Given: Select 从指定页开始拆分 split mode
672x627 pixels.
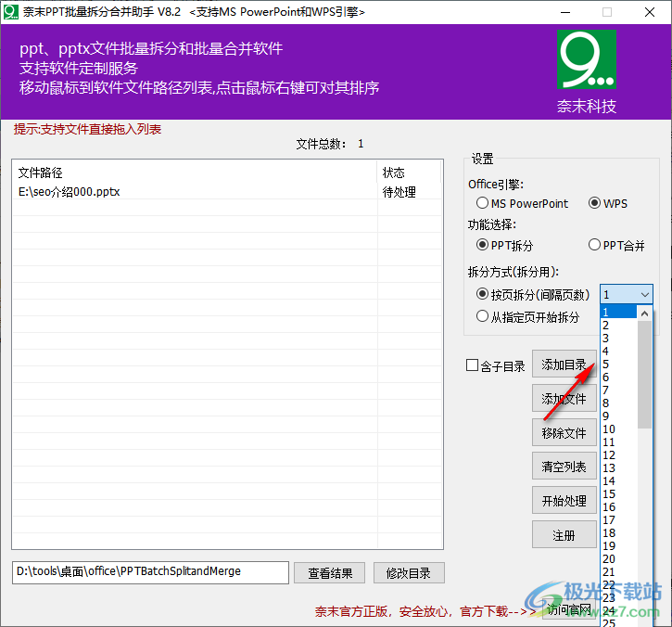Looking at the screenshot, I should pos(527,317).
